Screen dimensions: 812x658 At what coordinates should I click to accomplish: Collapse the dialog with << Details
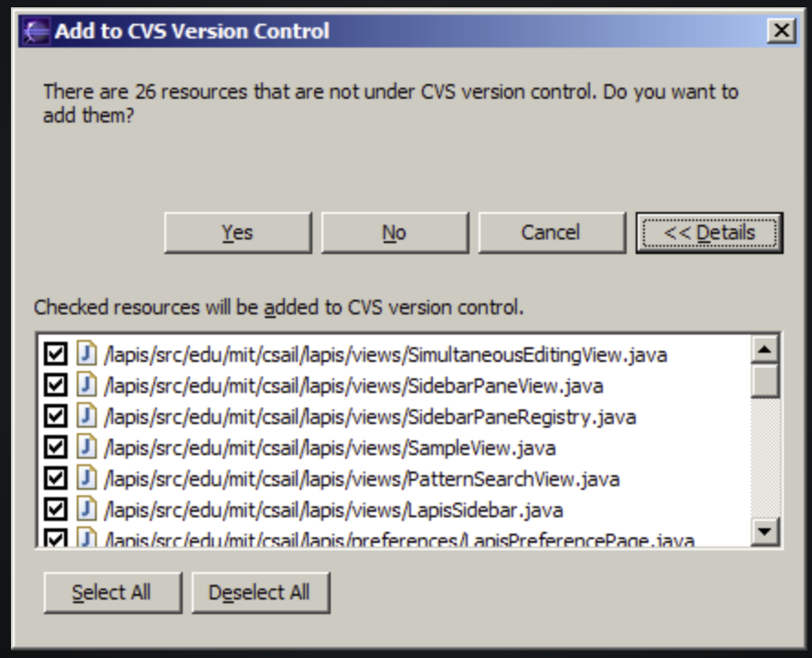pos(709,233)
